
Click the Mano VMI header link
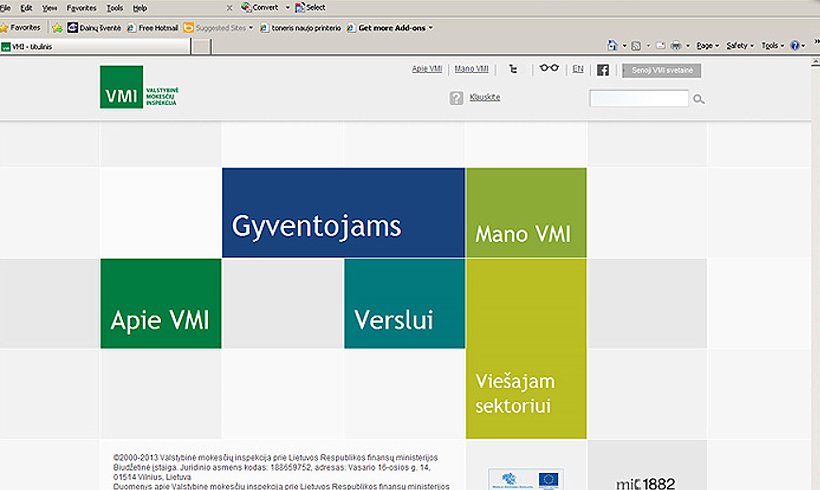471,69
